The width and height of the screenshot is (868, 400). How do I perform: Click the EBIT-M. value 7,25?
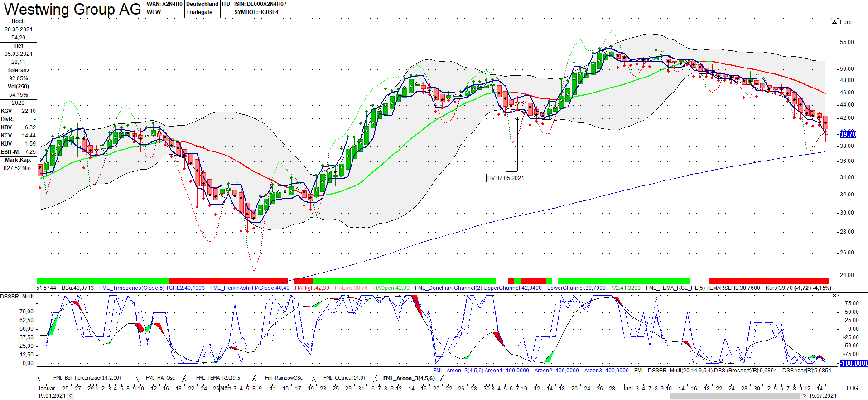point(30,152)
